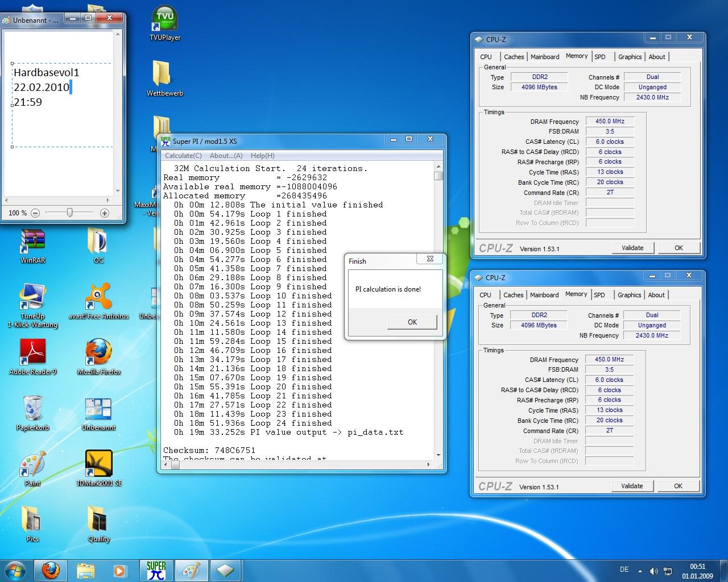Screen dimensions: 728x582
Task: Launch 3DMark2001 SE shortcut
Action: point(98,468)
